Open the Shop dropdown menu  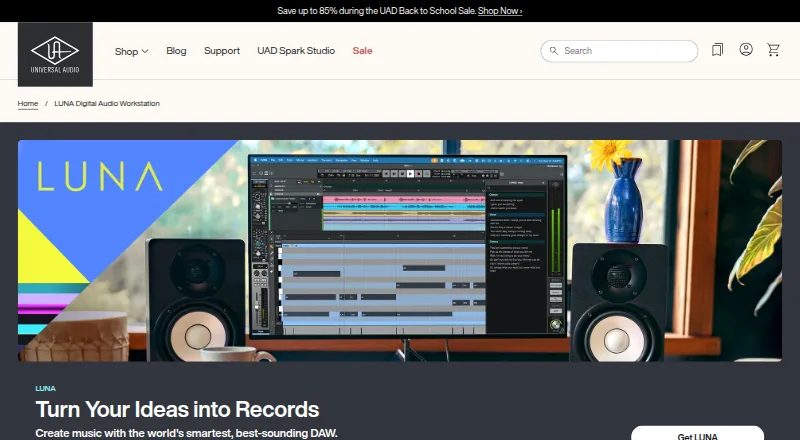131,51
